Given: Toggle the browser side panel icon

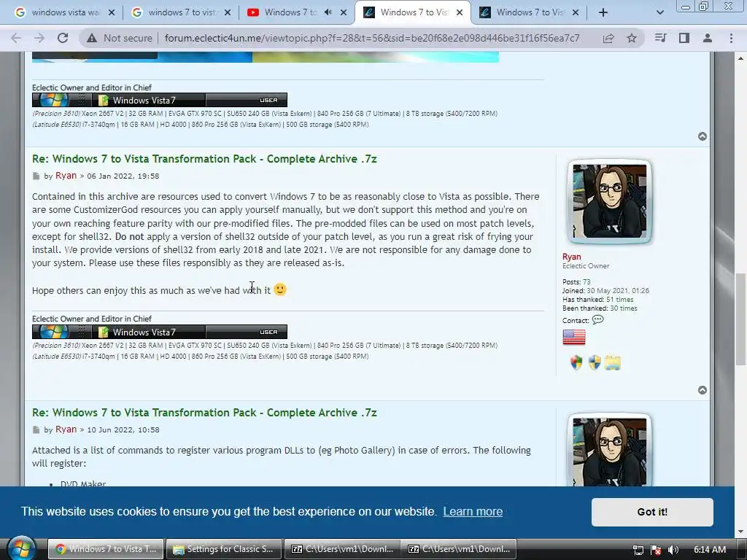Looking at the screenshot, I should 684,38.
